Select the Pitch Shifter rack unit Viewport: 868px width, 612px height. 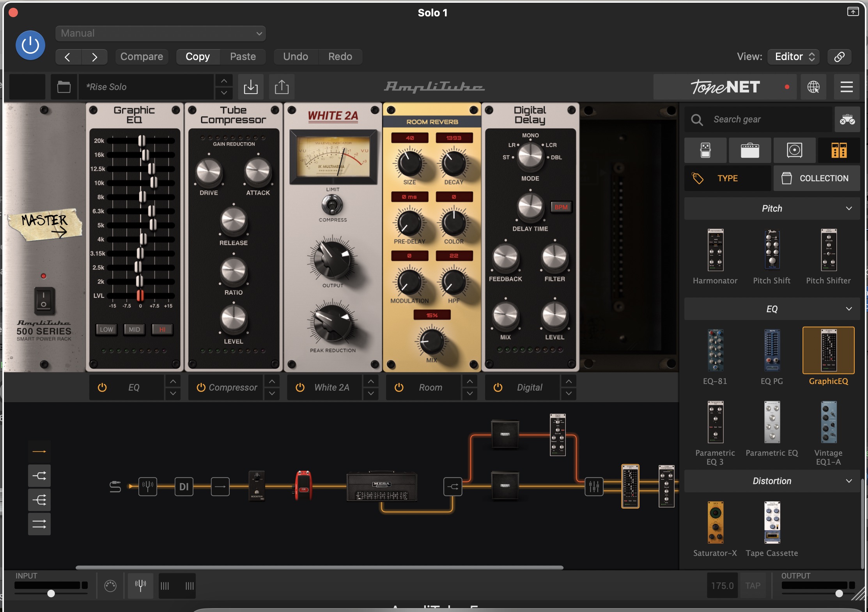pyautogui.click(x=829, y=250)
